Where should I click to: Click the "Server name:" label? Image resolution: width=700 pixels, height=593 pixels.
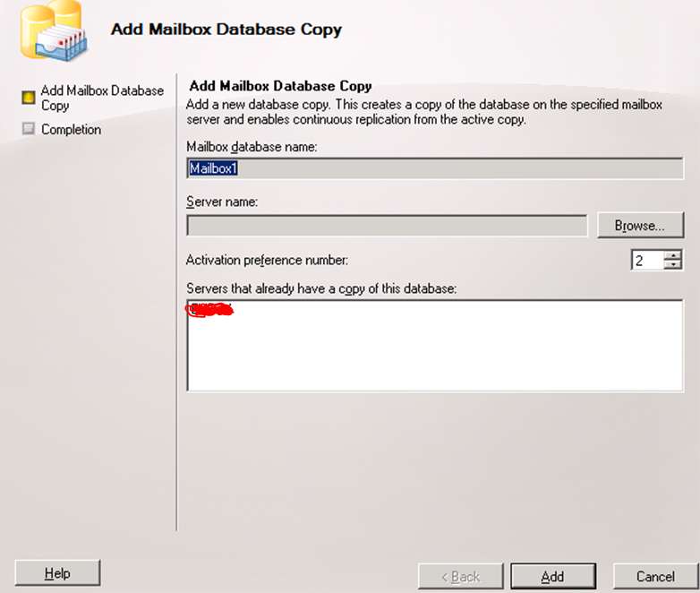222,202
